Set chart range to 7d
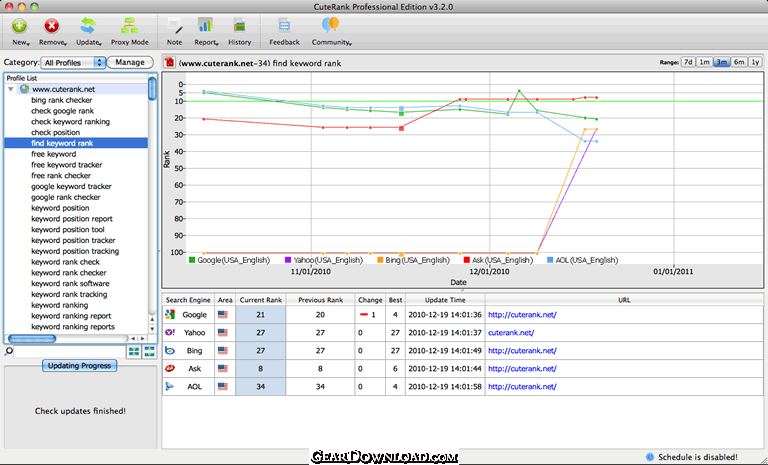 (x=688, y=62)
